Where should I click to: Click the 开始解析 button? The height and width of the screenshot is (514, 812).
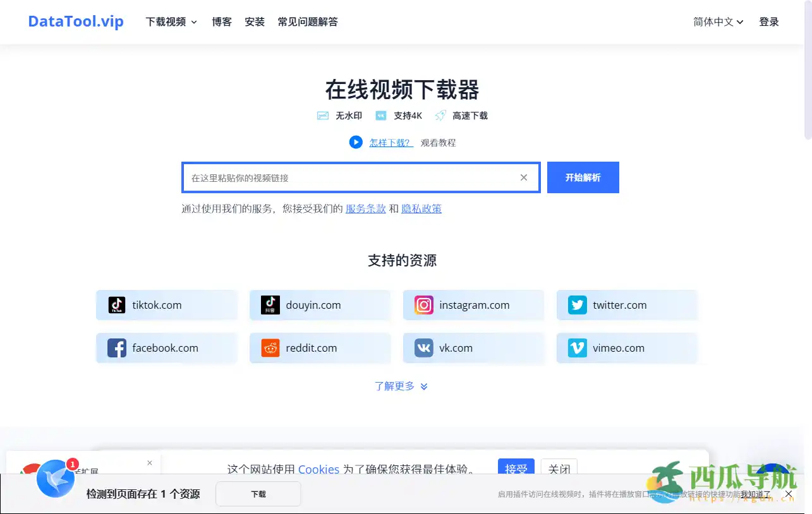click(583, 177)
